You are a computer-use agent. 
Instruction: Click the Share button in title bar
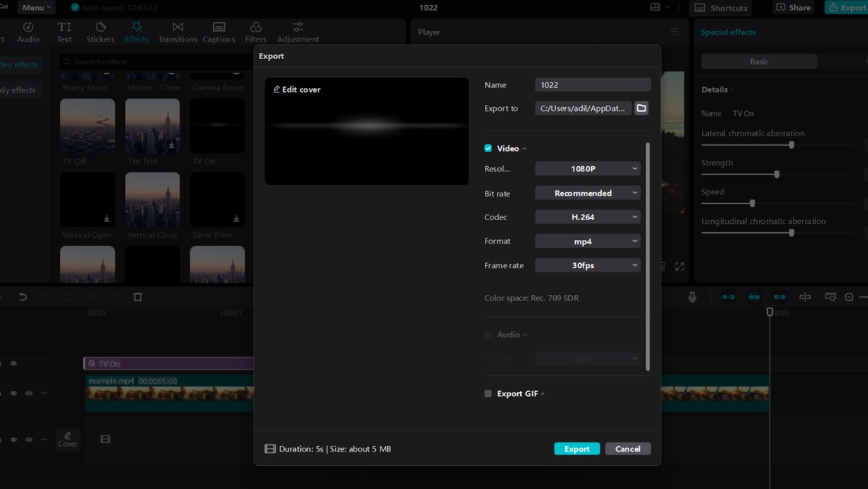pyautogui.click(x=793, y=7)
